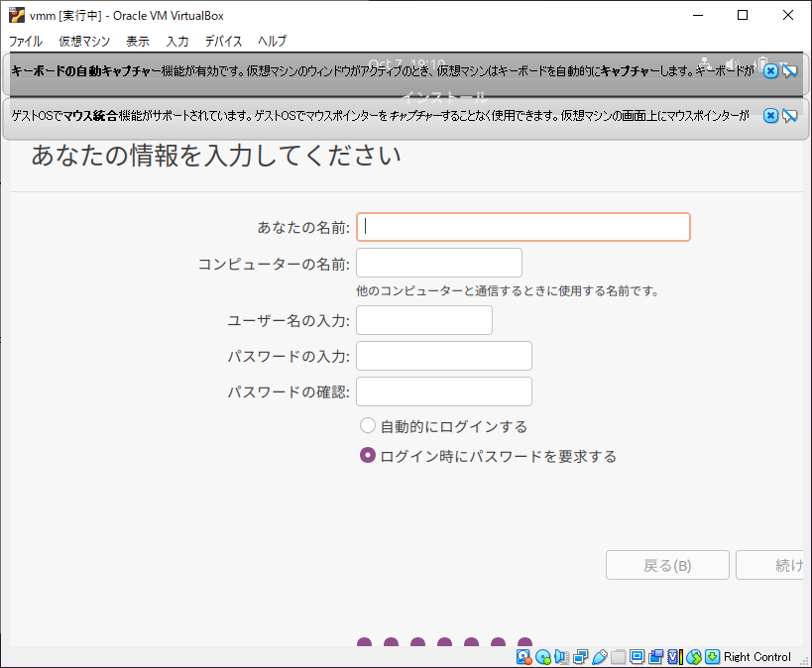Click the optical disk indicator icon
This screenshot has width=812, height=668.
coord(542,657)
